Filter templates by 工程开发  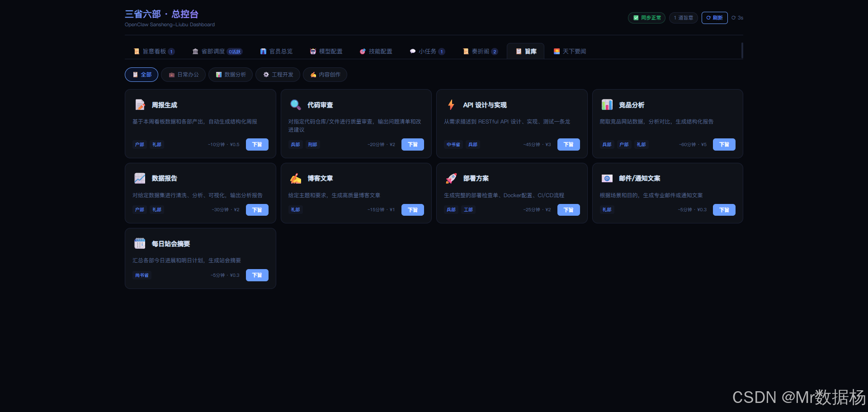pyautogui.click(x=278, y=75)
